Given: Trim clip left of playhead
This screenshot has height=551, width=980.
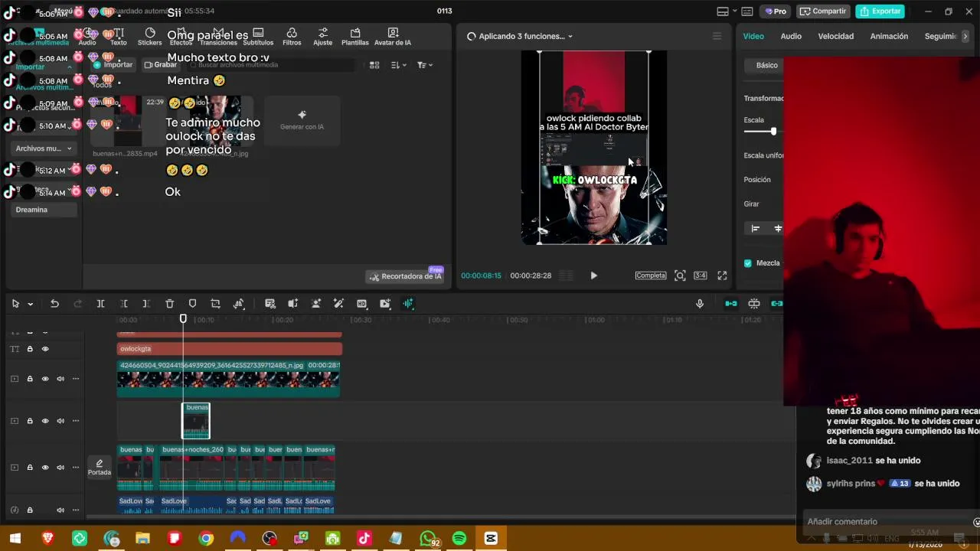Looking at the screenshot, I should [123, 304].
